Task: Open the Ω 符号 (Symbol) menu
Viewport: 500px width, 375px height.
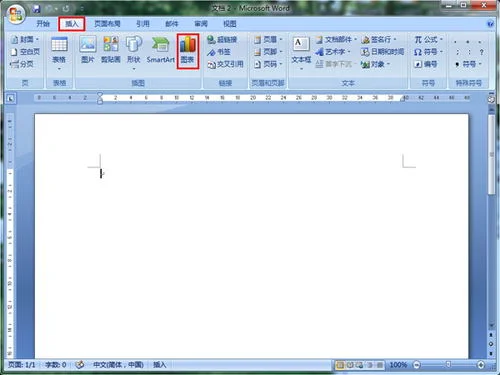Action: pos(428,52)
